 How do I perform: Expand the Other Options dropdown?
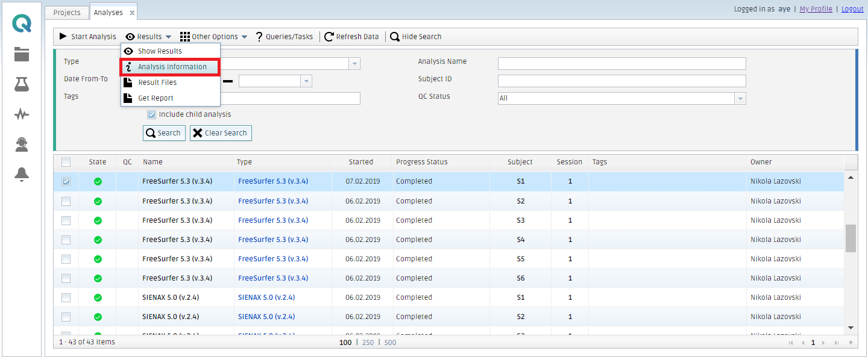tap(213, 37)
